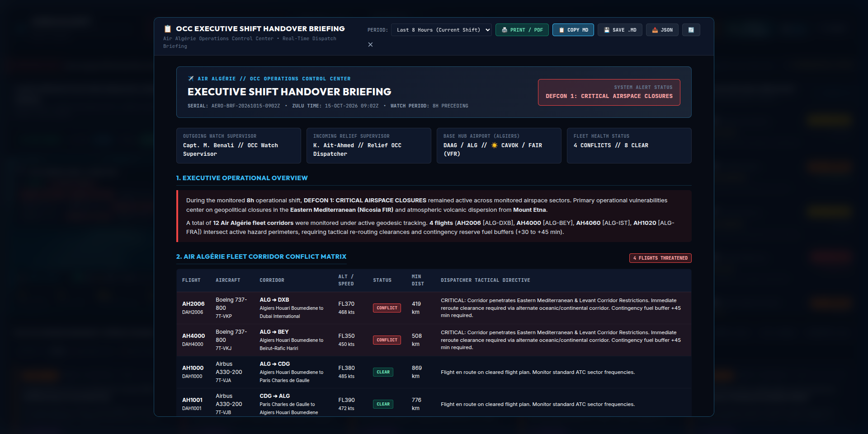The image size is (868, 434).
Task: Click the Aircraft column header
Action: coord(228,280)
